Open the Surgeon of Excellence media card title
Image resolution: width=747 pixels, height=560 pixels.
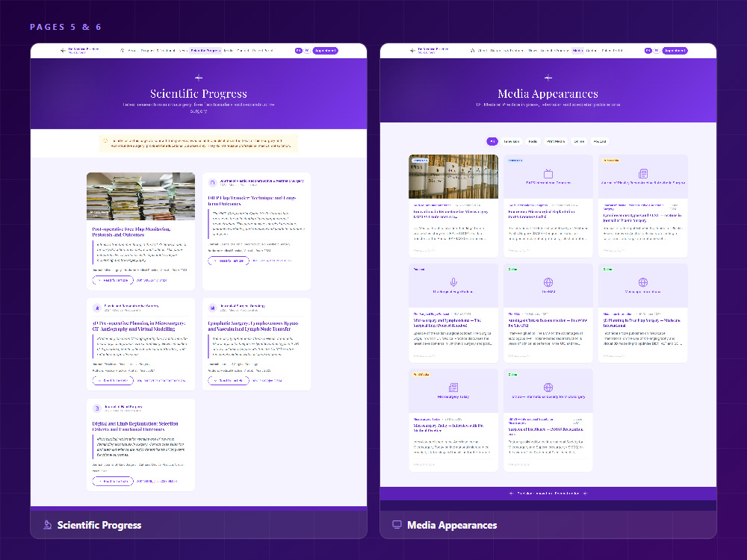[546, 431]
